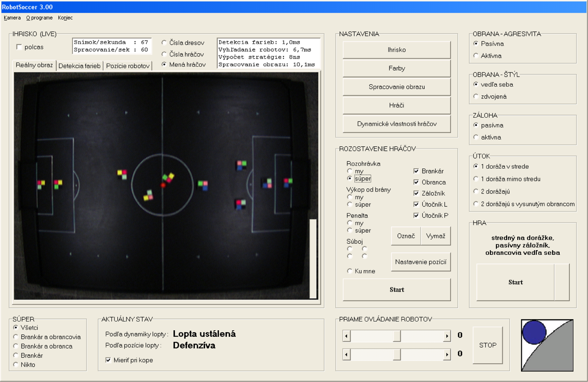Image resolution: width=588 pixels, height=382 pixels.
Task: Open the Kamera menu
Action: [x=12, y=18]
